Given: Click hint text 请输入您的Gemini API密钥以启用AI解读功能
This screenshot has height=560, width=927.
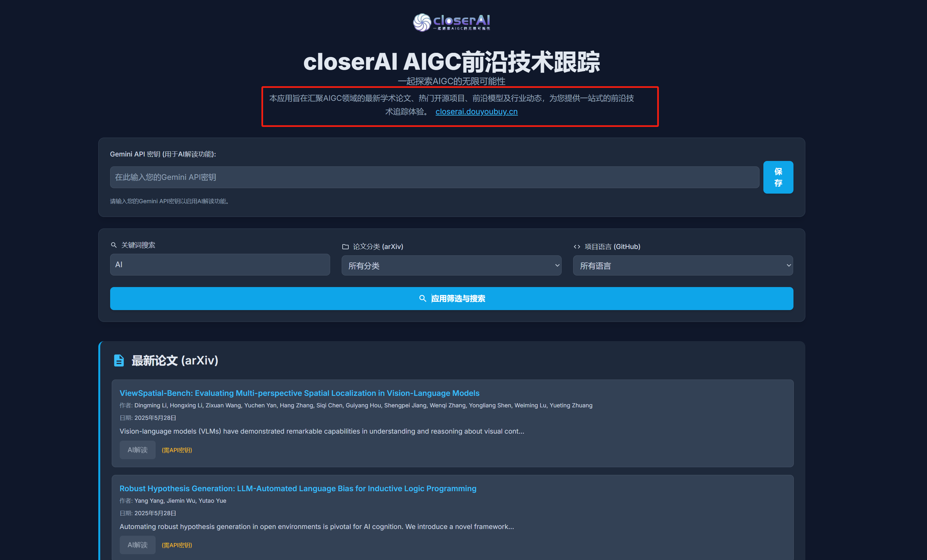Looking at the screenshot, I should [x=170, y=201].
